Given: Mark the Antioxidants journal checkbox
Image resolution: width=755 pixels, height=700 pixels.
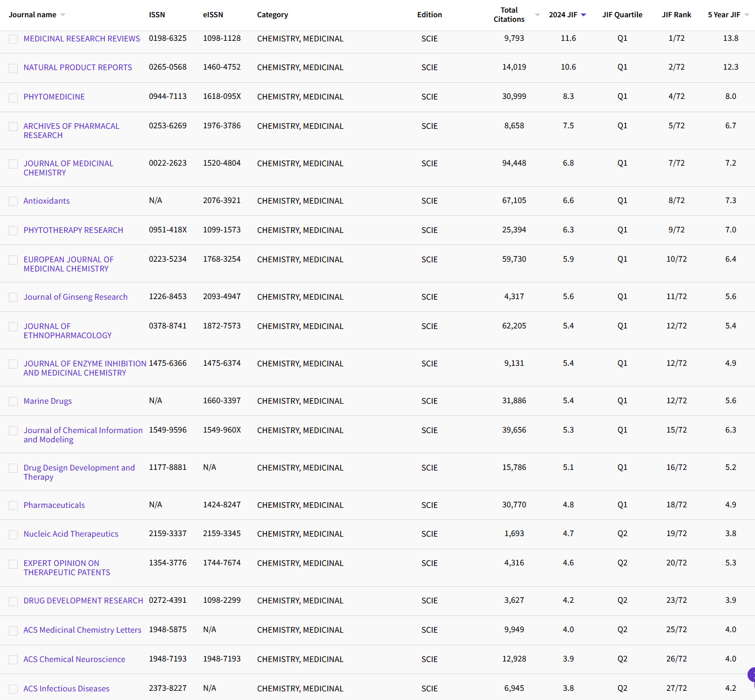Looking at the screenshot, I should pos(13,201).
